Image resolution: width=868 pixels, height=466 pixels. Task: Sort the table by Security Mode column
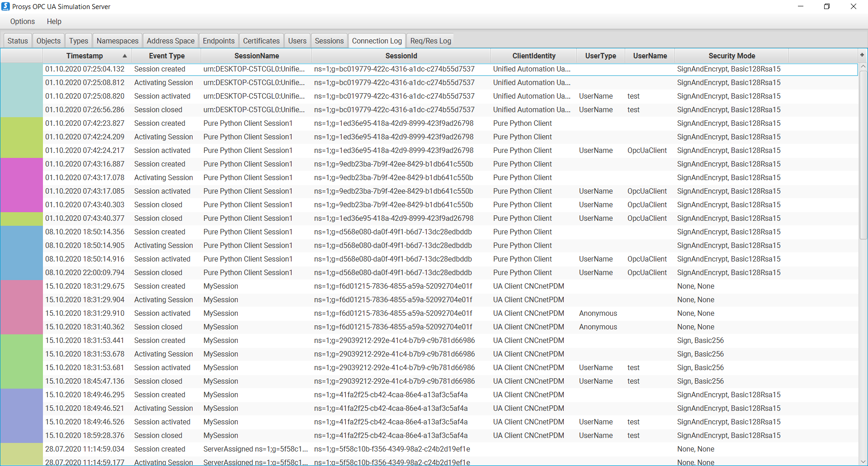click(731, 56)
